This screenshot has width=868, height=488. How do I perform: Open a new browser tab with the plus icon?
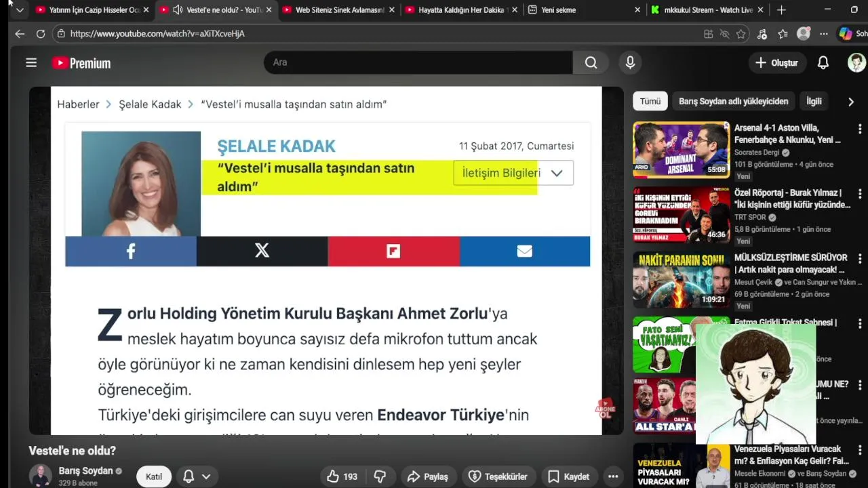(781, 10)
